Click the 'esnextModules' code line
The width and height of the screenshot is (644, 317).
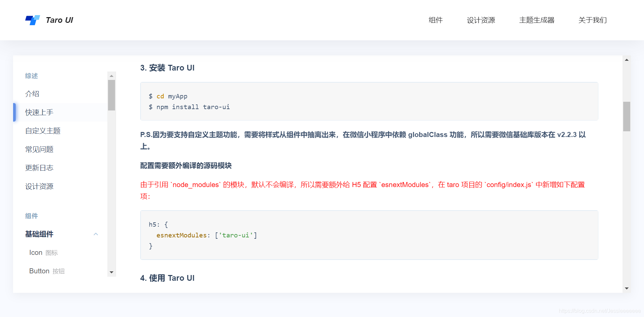(207, 235)
